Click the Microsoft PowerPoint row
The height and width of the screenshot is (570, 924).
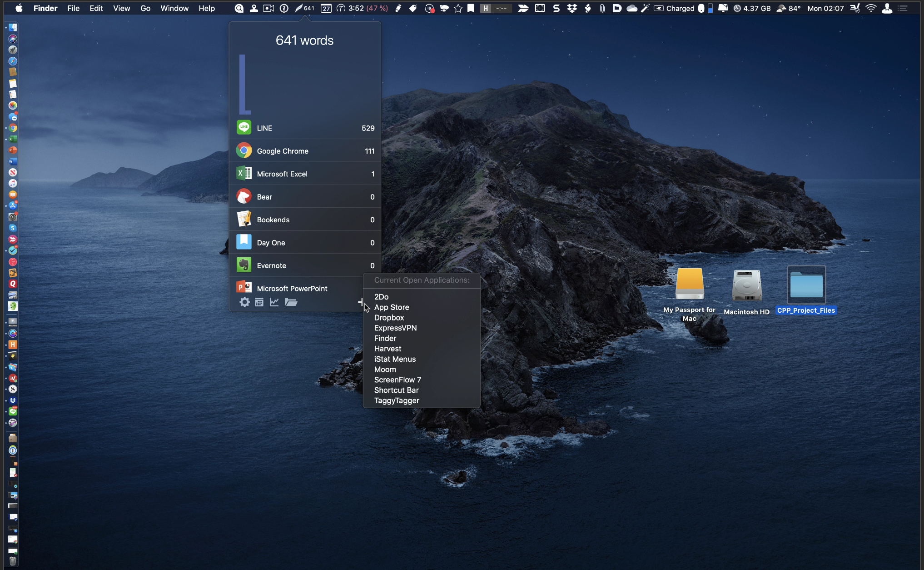[297, 288]
